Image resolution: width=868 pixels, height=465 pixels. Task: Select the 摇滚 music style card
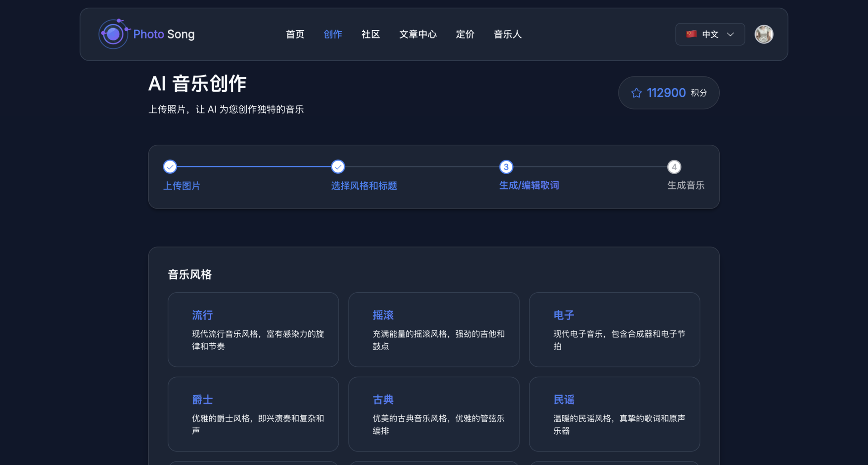click(434, 329)
